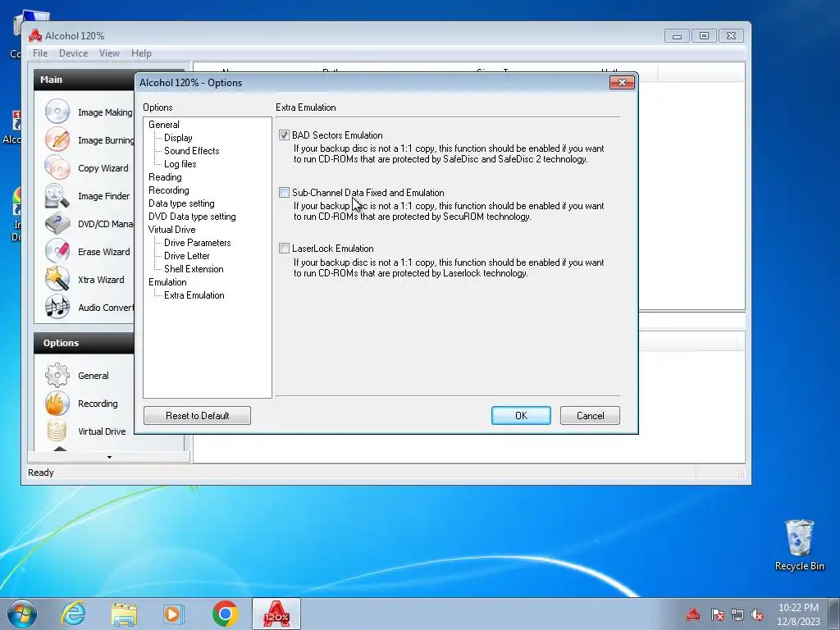The image size is (840, 630).
Task: Open the Recycle Bin desktop icon
Action: point(799,545)
